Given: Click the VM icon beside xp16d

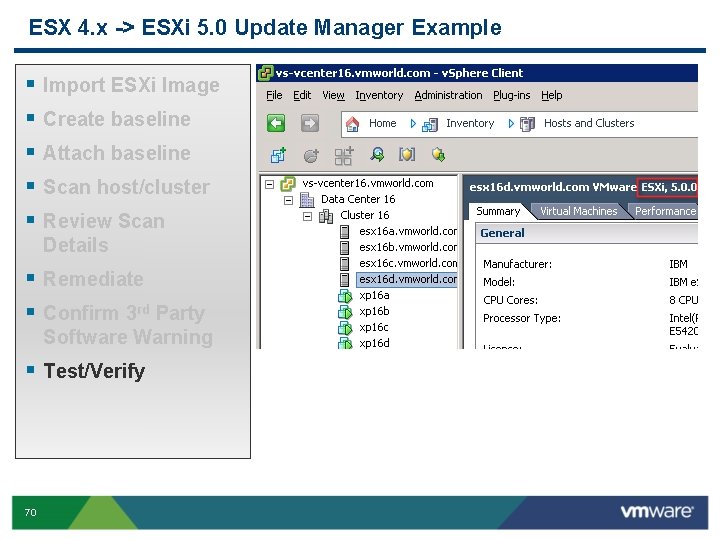Looking at the screenshot, I should point(345,343).
